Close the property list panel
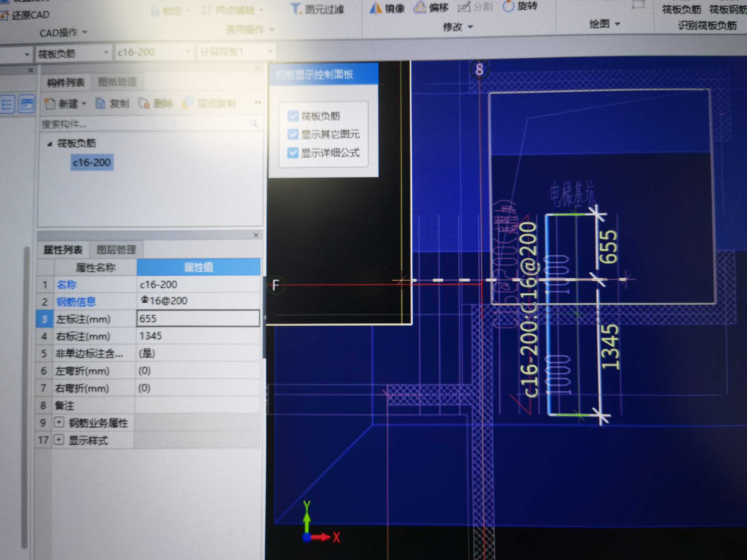 tap(256, 235)
